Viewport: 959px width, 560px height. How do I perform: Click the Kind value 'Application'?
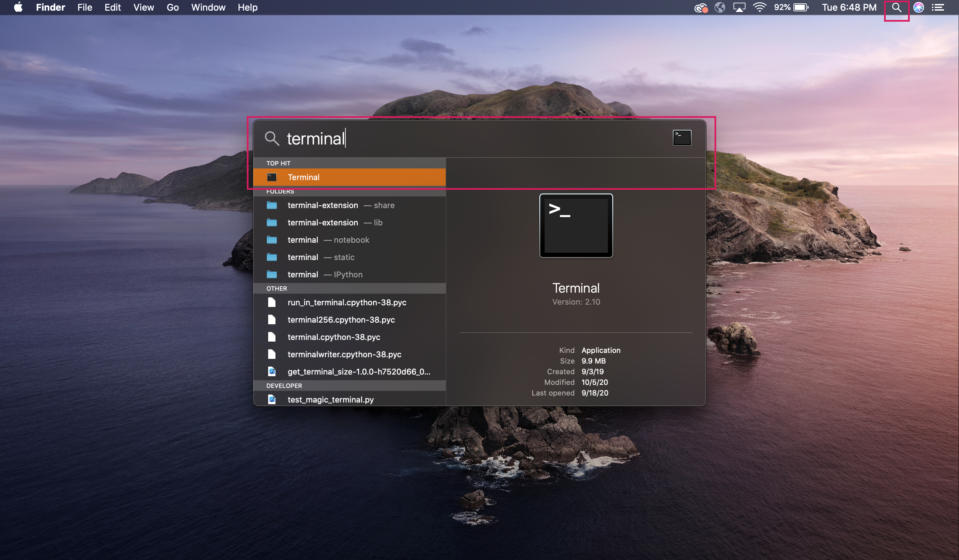[x=601, y=350]
